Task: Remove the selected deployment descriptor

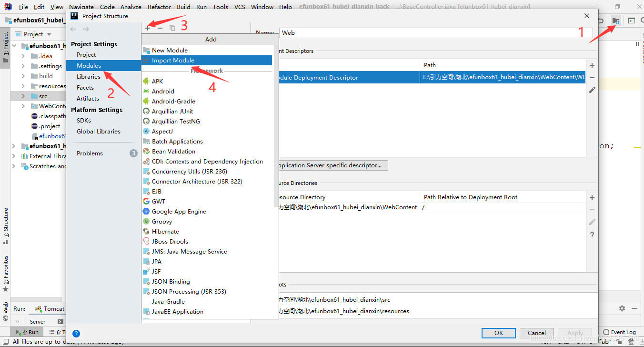Action: coord(592,77)
